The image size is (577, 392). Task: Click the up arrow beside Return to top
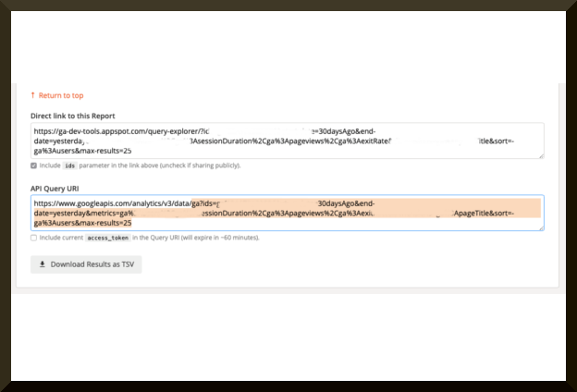[32, 95]
